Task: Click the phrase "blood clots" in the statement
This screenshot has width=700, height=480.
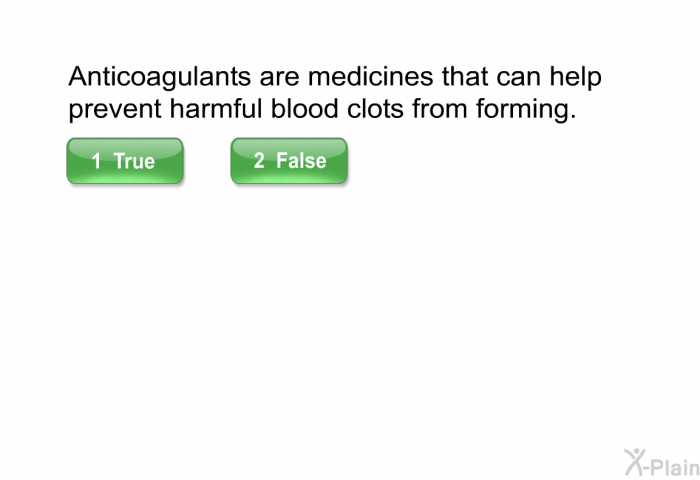Action: (x=337, y=109)
